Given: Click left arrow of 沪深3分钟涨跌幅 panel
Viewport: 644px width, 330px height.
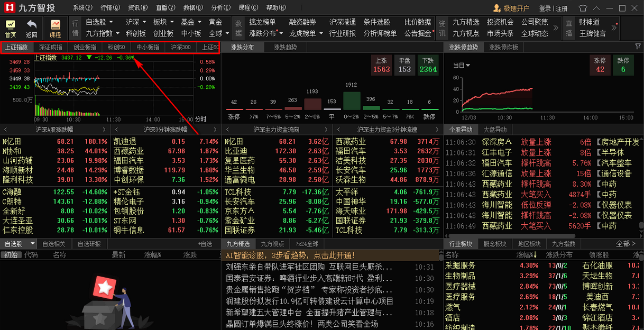Looking at the screenshot, I should click(116, 129).
